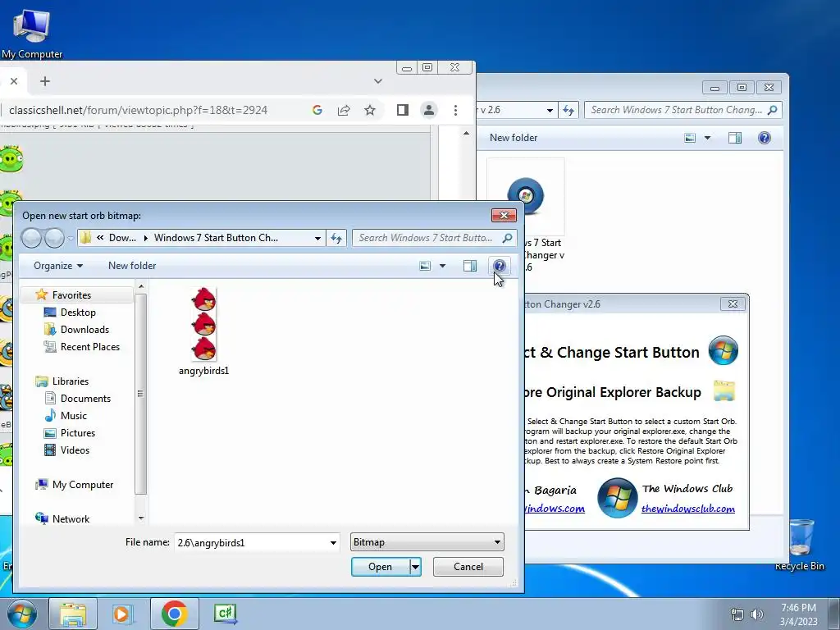The width and height of the screenshot is (840, 630).
Task: Close the Open new start orb dialog
Action: (x=504, y=216)
